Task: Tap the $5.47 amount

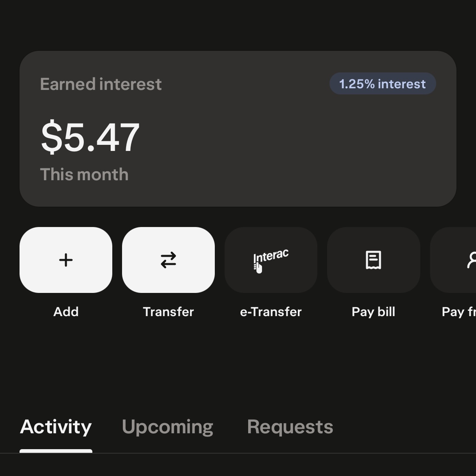Action: click(x=90, y=138)
